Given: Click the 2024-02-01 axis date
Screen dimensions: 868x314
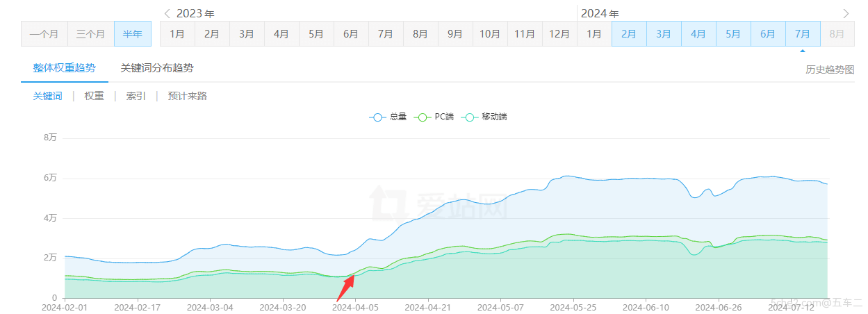Looking at the screenshot, I should pos(64,306).
